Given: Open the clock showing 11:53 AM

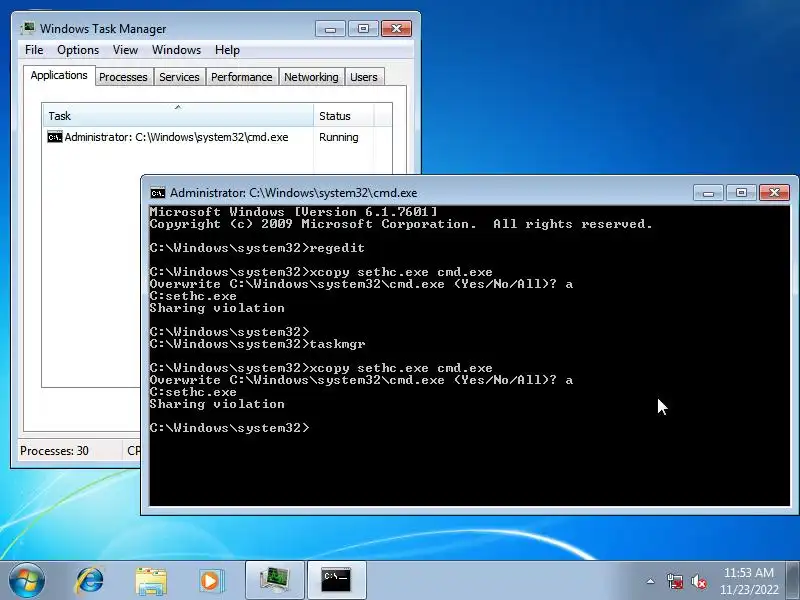Looking at the screenshot, I should tap(749, 581).
